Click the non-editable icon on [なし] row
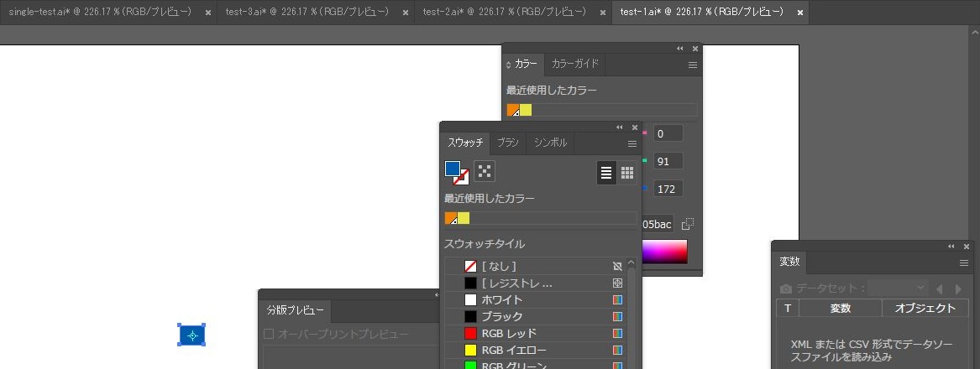Screen dimensions: 980x369 (617, 266)
